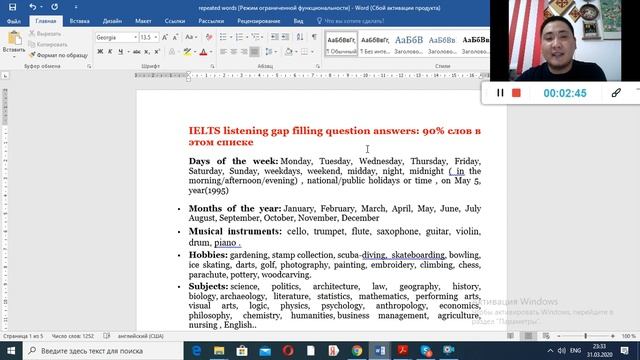Align text left
The image size is (640, 360).
coord(223,52)
